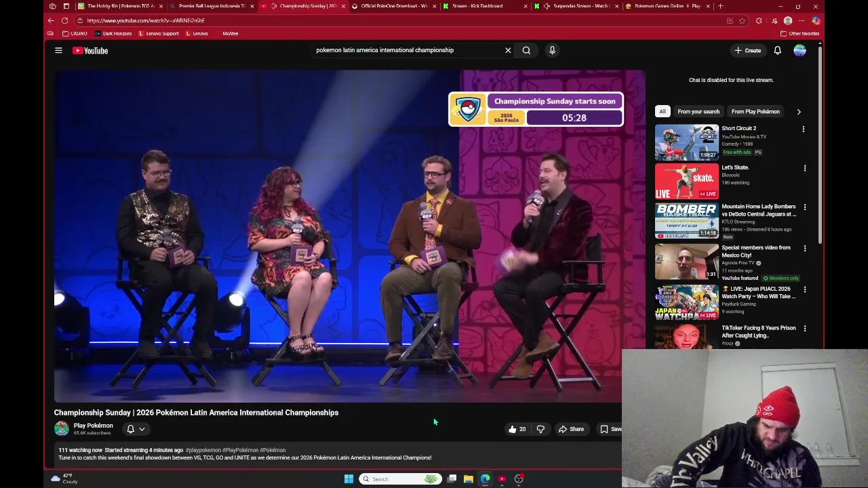Switch to Official PokeOne Download tab
Screen dimensions: 868x488
click(393, 6)
